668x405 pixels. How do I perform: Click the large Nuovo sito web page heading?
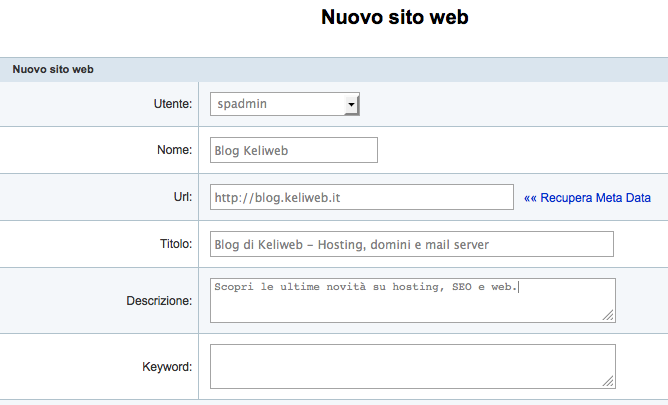pyautogui.click(x=394, y=18)
